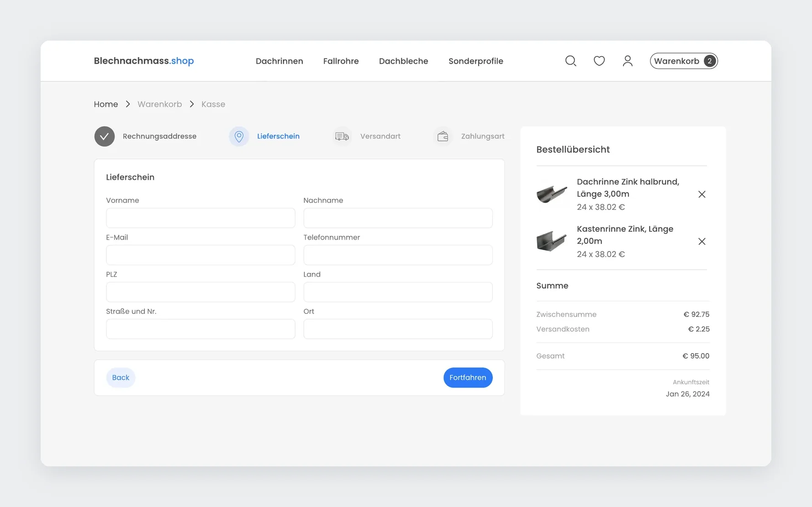
Task: Click the Kastenrinne Zink product thumbnail
Action: point(552,241)
